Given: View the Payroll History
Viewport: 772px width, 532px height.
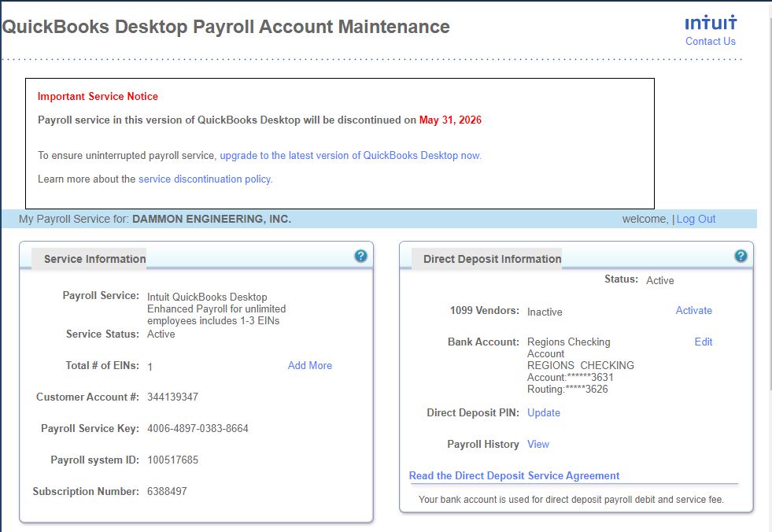Looking at the screenshot, I should tap(537, 445).
